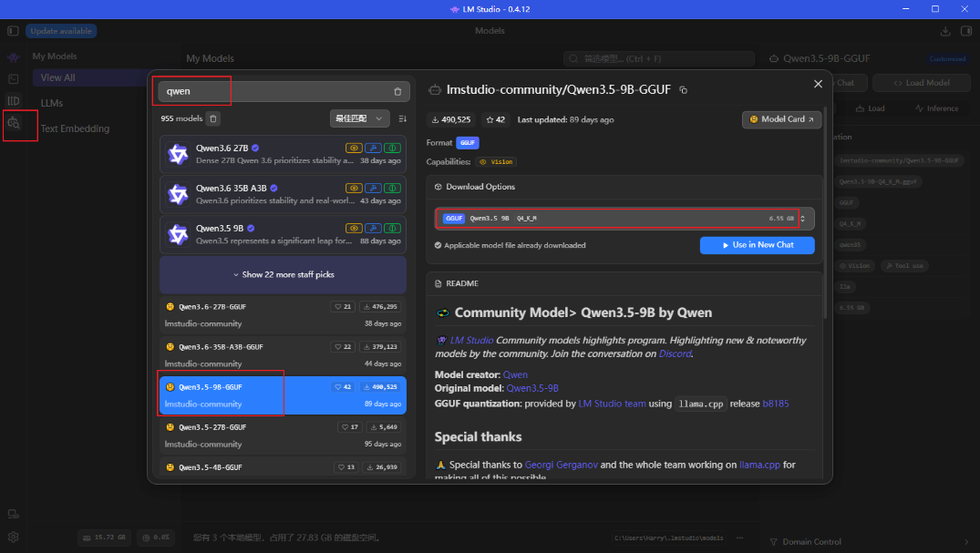Click green reasoning badge on Qwen3.6 27B
Viewport: 980px width, 553px height.
coord(392,148)
